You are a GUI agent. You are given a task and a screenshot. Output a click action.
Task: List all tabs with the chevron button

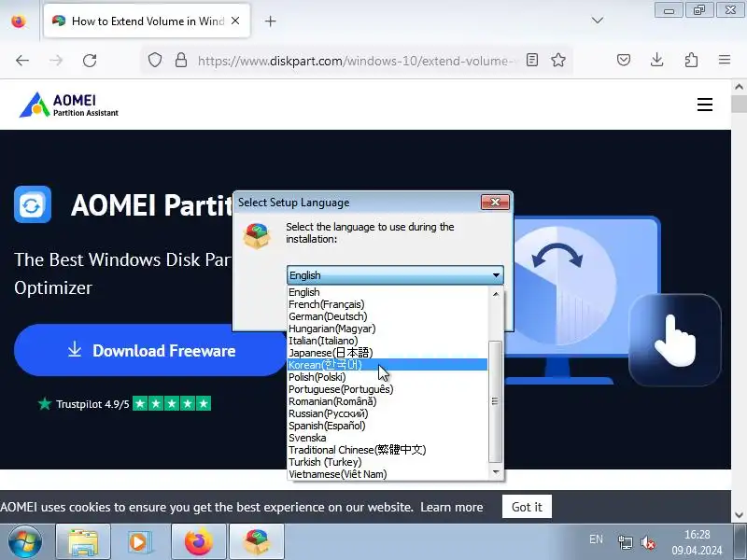598,21
